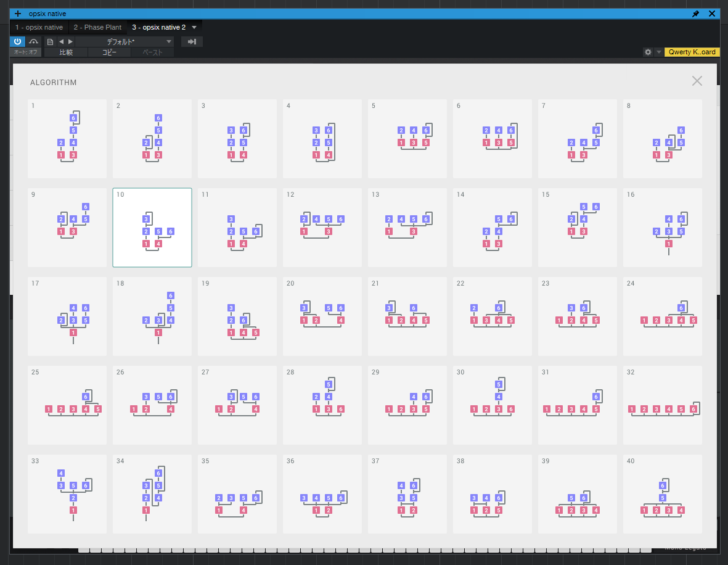Switch to the 2 - Phase Plant tab
Viewport: 728px width, 565px height.
click(x=97, y=28)
